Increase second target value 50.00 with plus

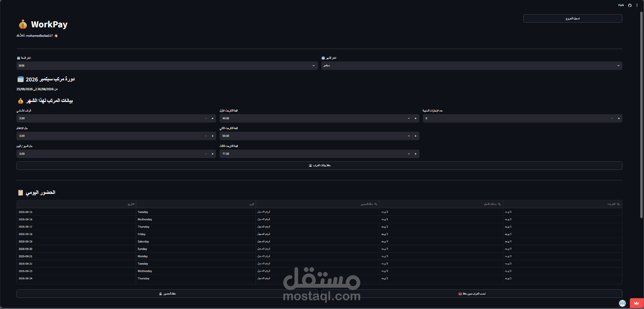[415, 136]
